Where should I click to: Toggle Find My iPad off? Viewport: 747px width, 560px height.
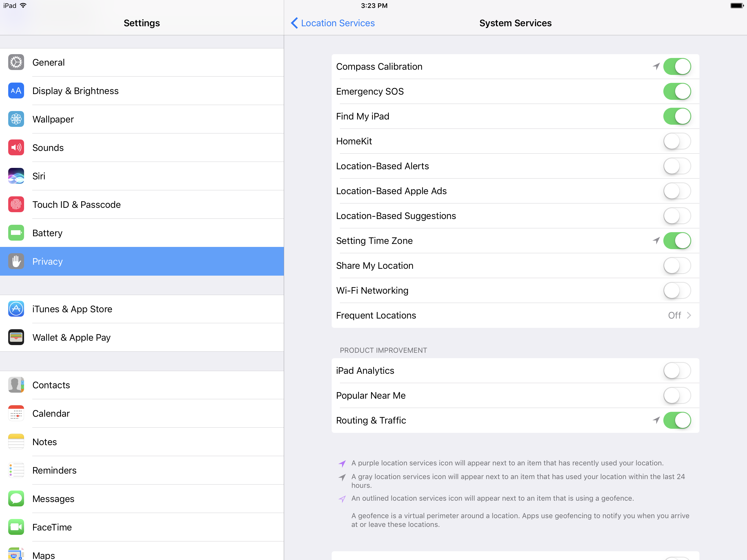[x=677, y=116]
